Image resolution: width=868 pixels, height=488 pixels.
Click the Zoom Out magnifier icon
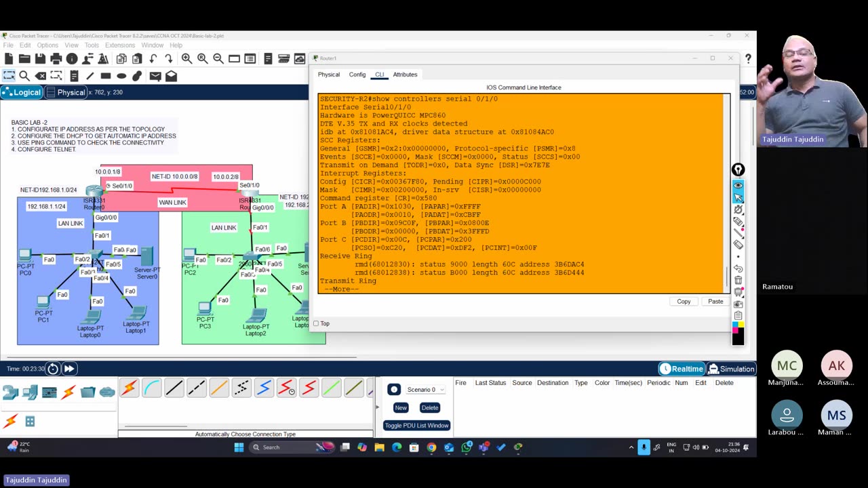218,59
